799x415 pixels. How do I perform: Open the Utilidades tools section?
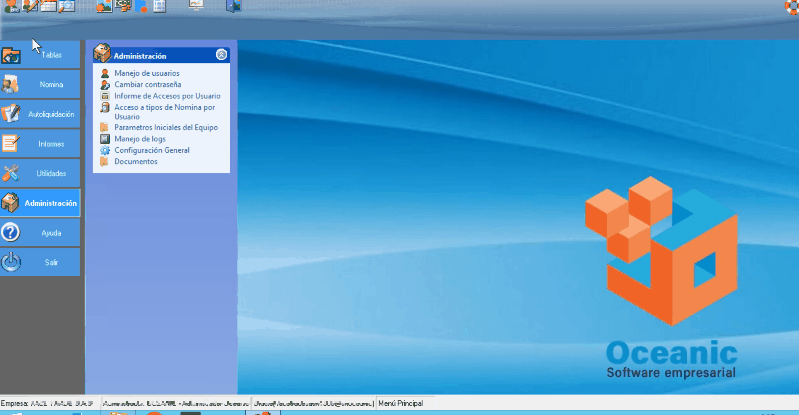coord(41,173)
